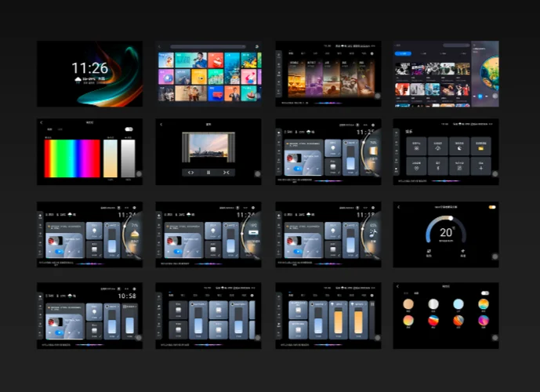The height and width of the screenshot is (392, 540).
Task: Tap the light bulb card on 10:58 dashboard
Action: (x=94, y=312)
